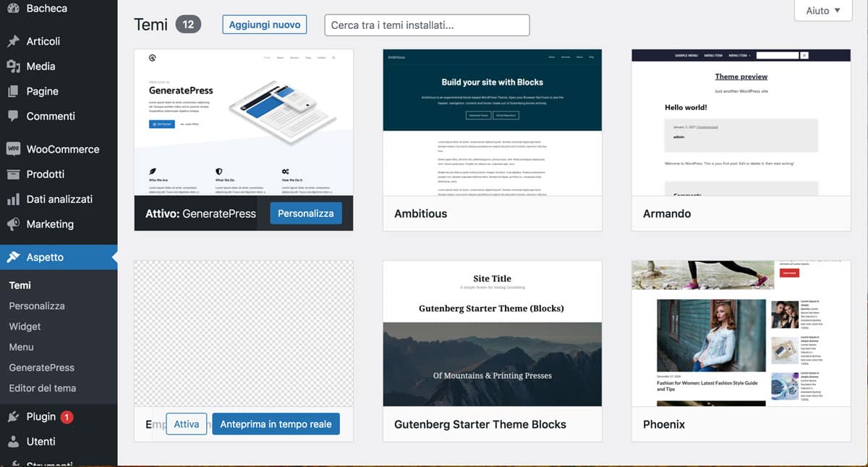Click the archive box icon beside Prodotti
868x467 pixels.
tap(13, 174)
